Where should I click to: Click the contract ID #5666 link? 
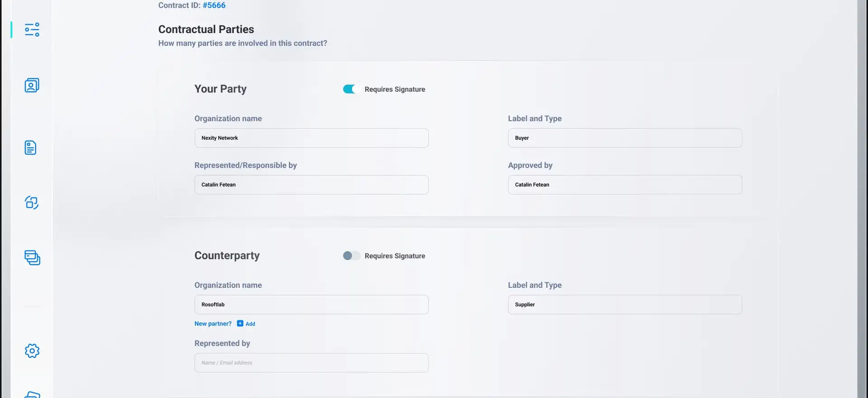coord(214,5)
